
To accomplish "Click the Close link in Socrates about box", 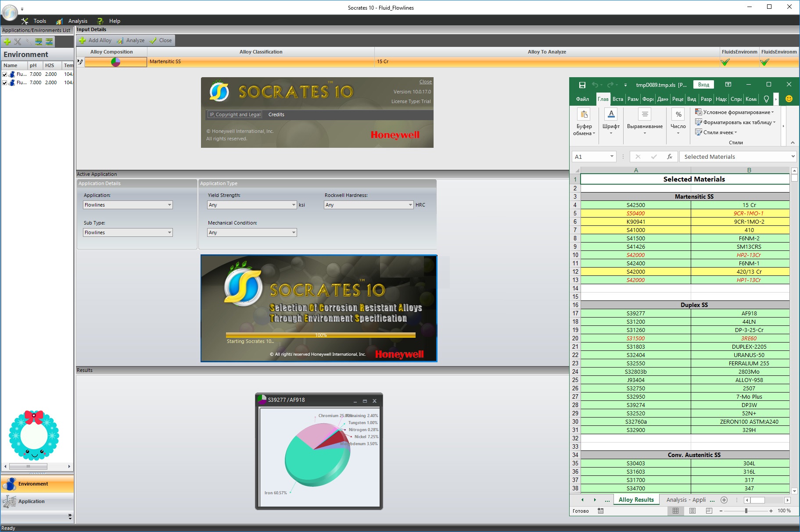I will pyautogui.click(x=425, y=82).
